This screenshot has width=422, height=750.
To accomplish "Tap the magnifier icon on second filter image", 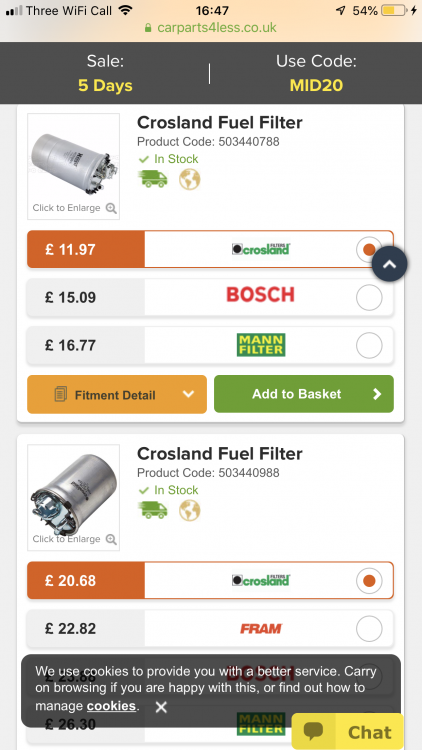I will [x=111, y=539].
